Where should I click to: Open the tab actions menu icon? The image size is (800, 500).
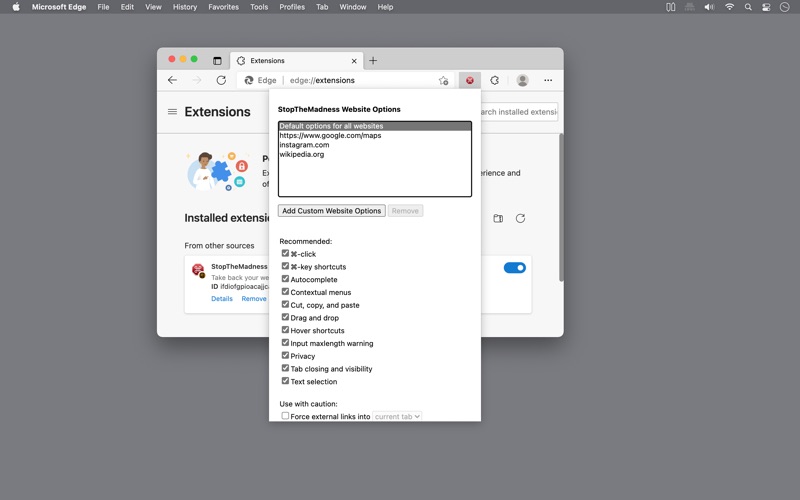coord(217,61)
